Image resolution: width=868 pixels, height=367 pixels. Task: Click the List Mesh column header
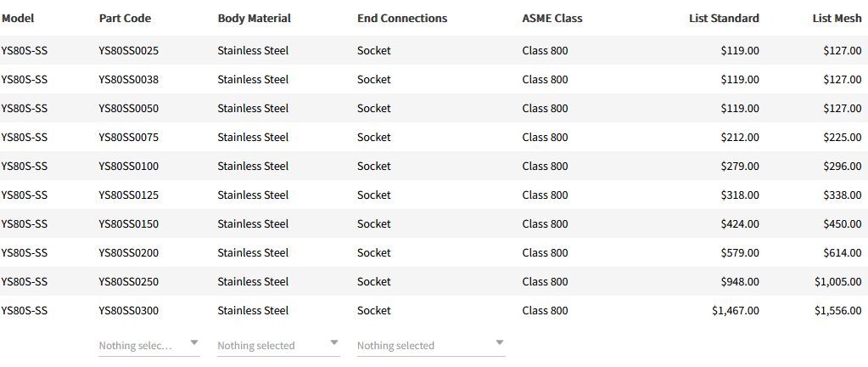(x=837, y=18)
